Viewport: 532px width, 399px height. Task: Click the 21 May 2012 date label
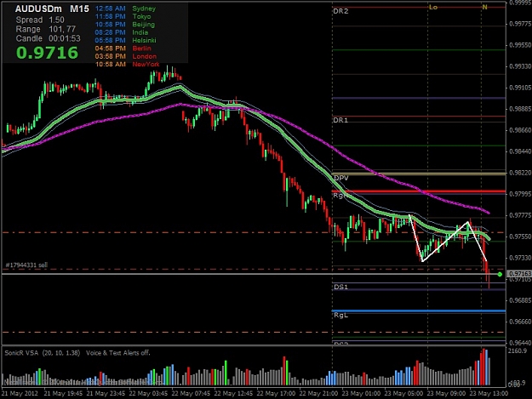pos(20,394)
